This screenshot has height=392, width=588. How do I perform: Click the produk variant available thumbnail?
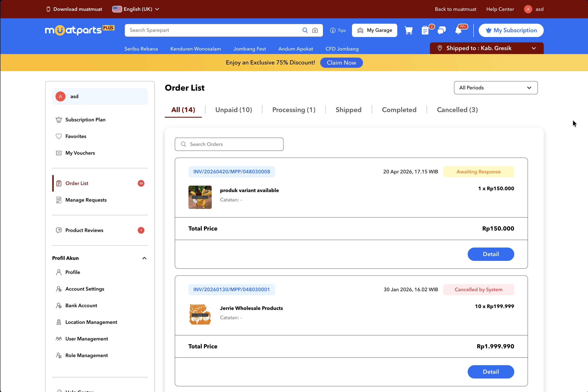(x=200, y=197)
